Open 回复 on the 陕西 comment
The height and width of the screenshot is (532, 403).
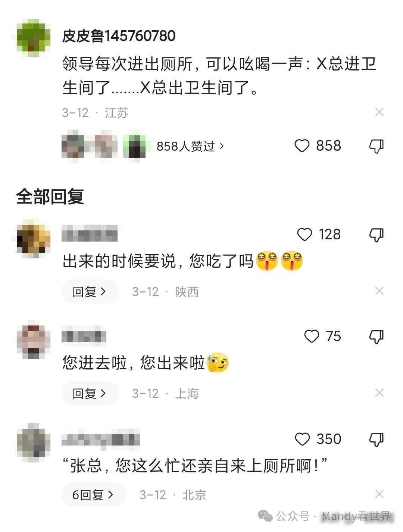pyautogui.click(x=90, y=292)
